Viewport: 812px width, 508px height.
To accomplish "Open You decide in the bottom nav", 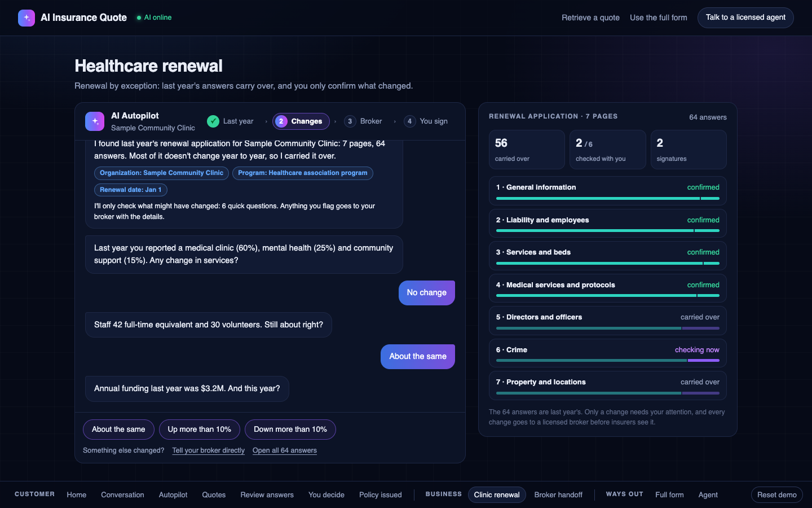I will click(326, 495).
